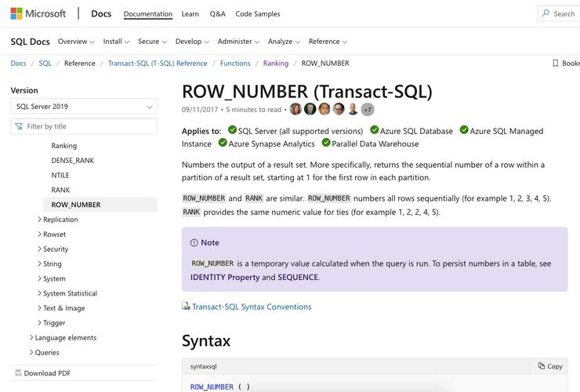This screenshot has width=580, height=392.
Task: Select Ranking in the sidebar tree
Action: [x=64, y=146]
